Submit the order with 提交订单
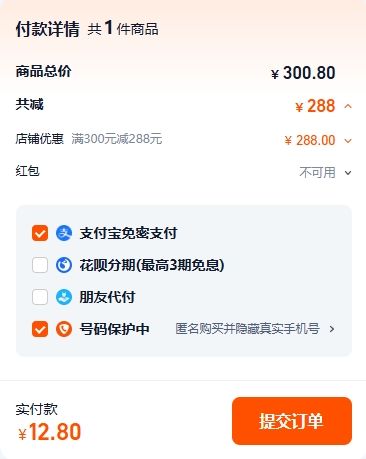 [x=292, y=421]
